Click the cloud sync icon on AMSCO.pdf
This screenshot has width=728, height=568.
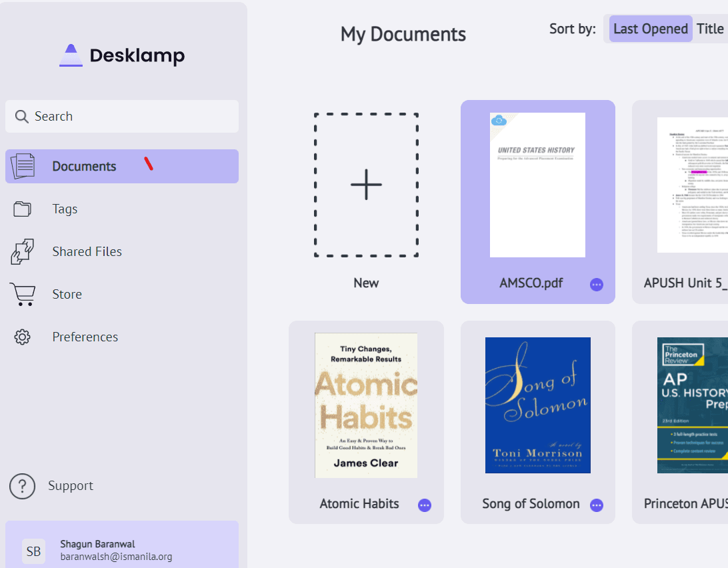point(499,120)
